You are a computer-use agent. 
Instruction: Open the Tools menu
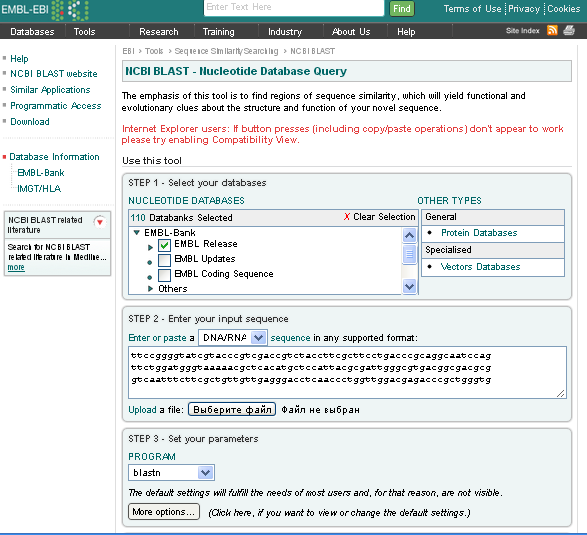85,32
